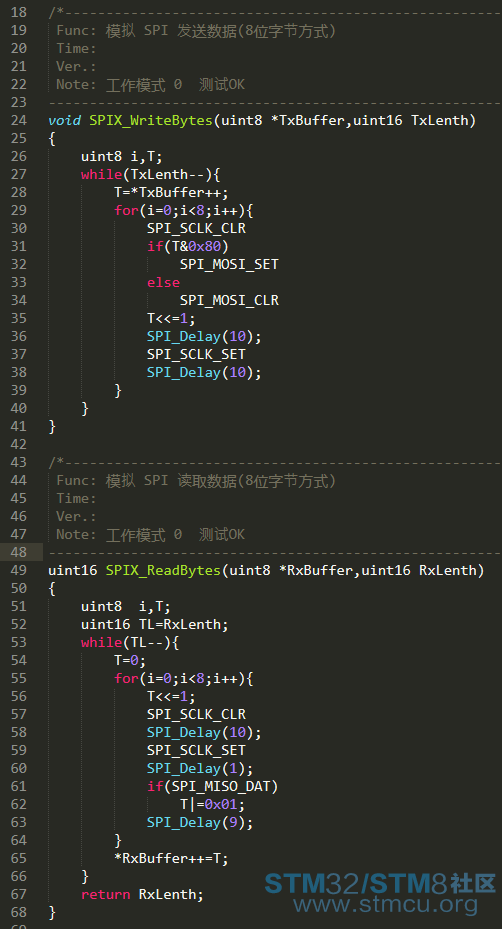Viewport: 502px width, 929px height.
Task: Click the *RxBuffer parameter on line 49
Action: click(x=316, y=571)
